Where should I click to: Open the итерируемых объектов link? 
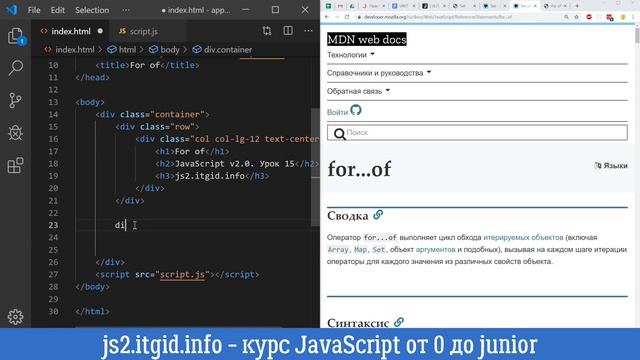coord(523,237)
